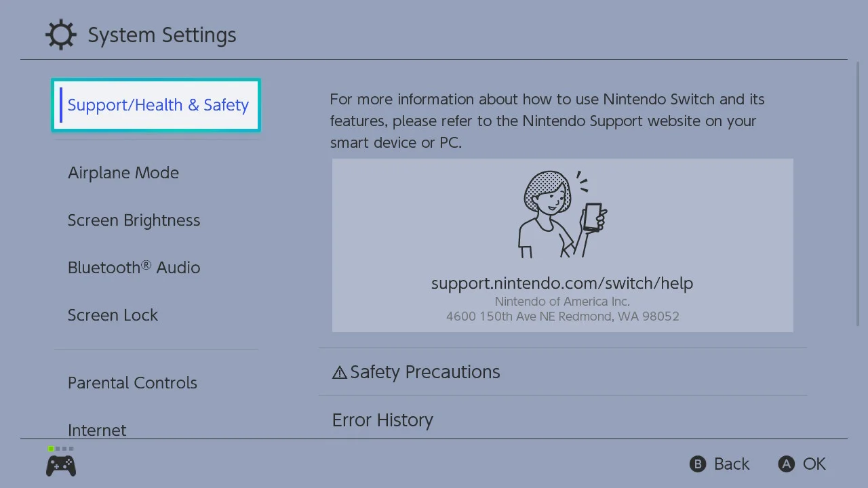Click the controller icon in bottom bar
The width and height of the screenshot is (868, 488).
point(61,466)
